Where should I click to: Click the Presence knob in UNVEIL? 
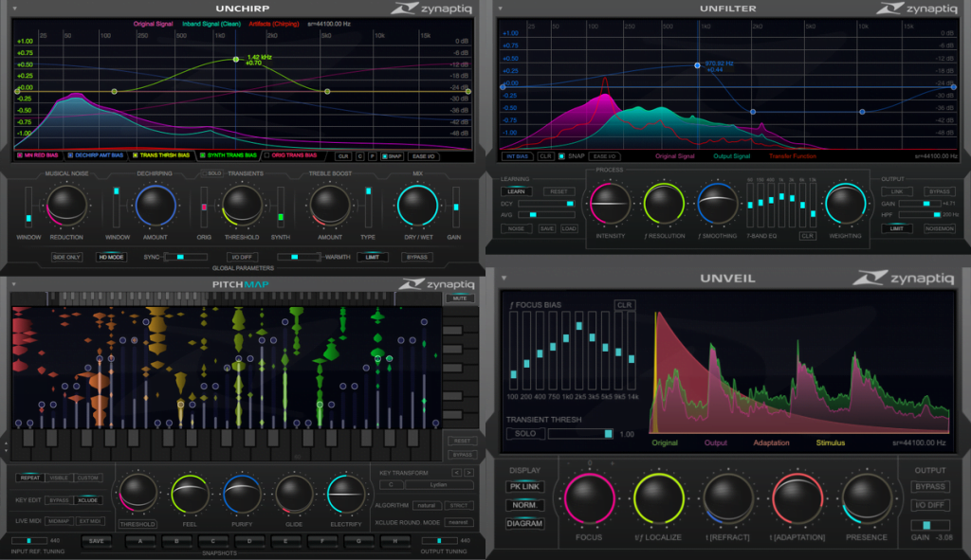point(867,498)
